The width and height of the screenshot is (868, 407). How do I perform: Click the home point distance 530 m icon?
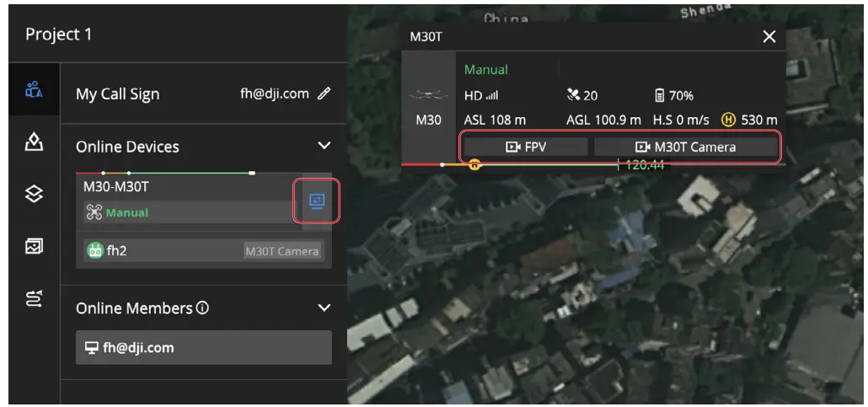tap(728, 120)
